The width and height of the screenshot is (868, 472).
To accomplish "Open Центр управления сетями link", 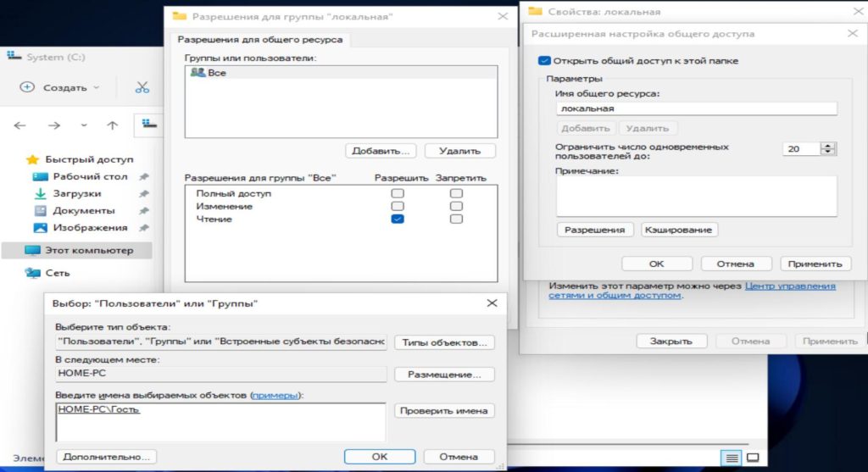I will (789, 286).
